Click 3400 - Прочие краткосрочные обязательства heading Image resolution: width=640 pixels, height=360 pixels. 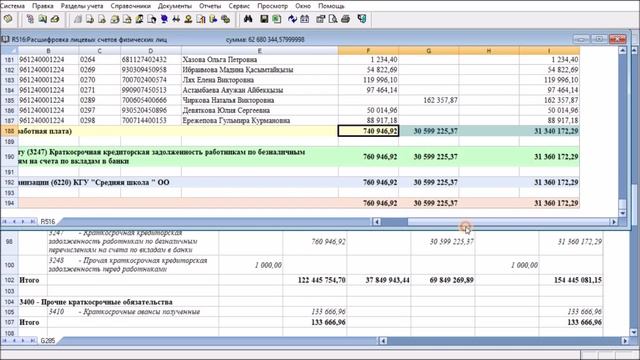click(x=96, y=302)
